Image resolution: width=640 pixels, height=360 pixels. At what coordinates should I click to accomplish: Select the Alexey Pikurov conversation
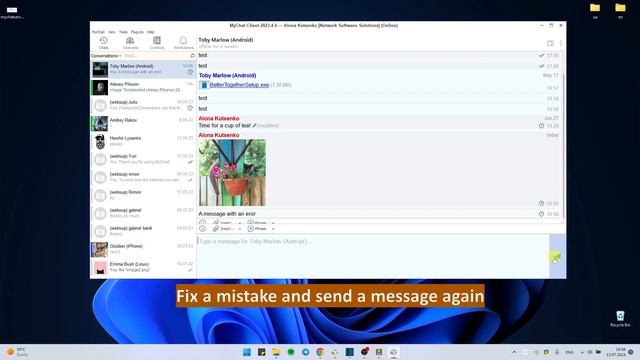click(143, 87)
